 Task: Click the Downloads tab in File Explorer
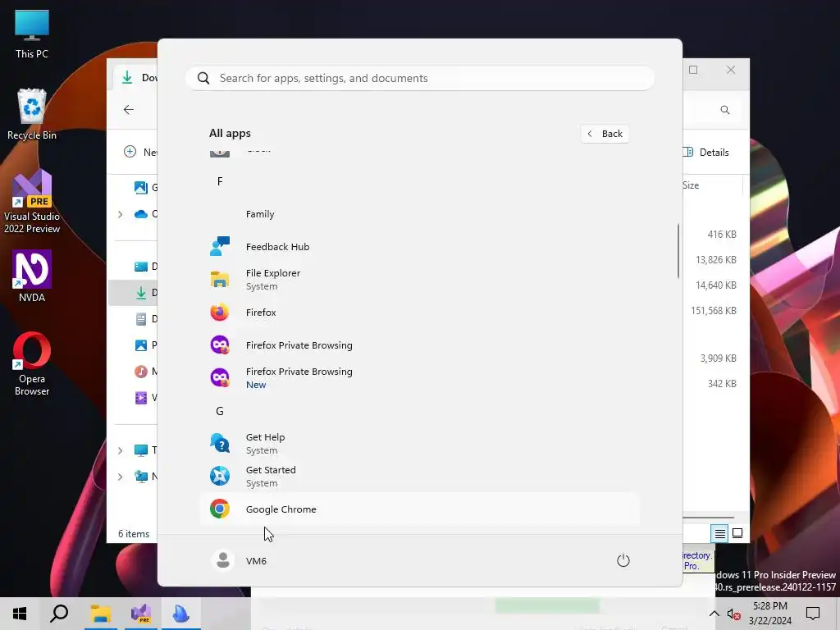pos(137,78)
